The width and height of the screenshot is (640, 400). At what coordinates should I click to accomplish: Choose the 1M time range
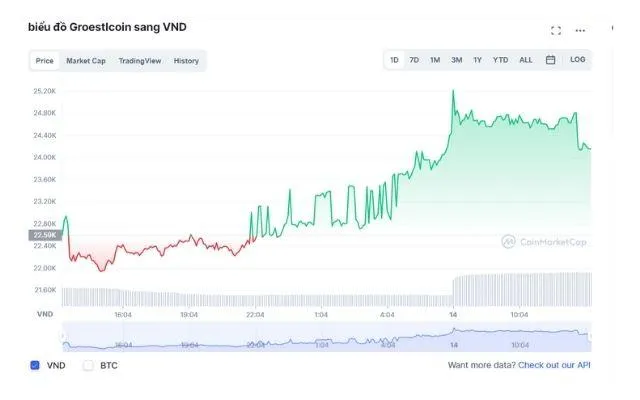(435, 60)
